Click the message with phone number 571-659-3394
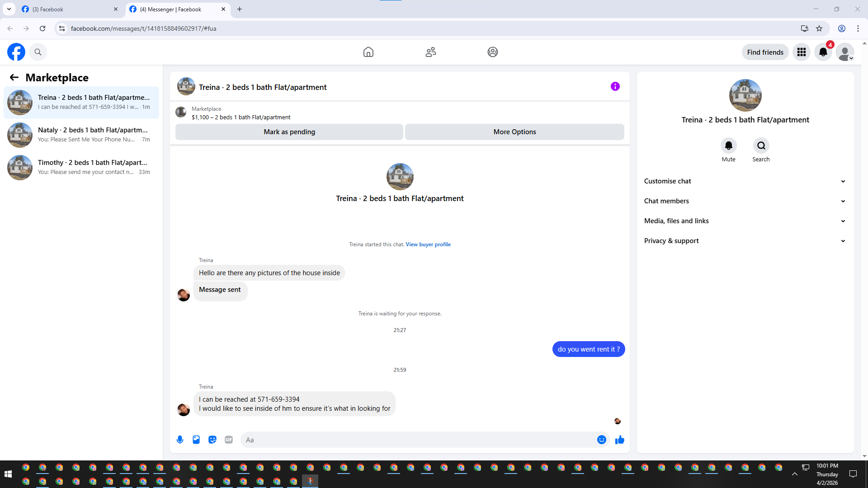 pos(295,404)
